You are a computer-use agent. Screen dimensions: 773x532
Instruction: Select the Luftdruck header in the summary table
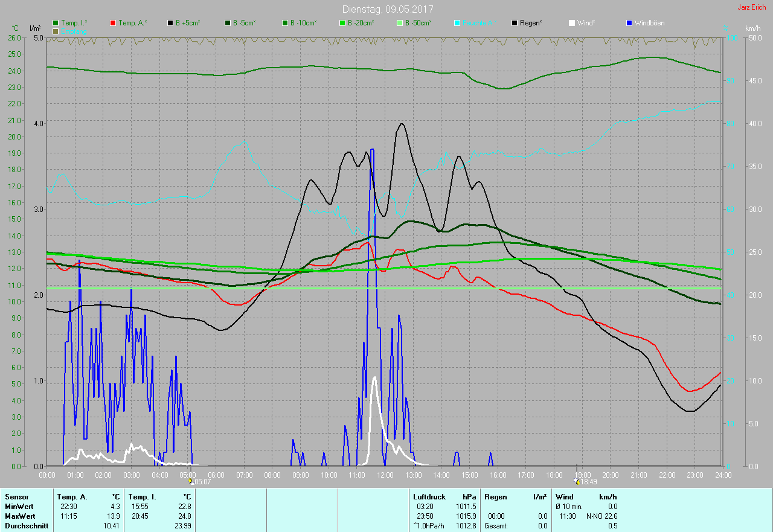point(429,496)
